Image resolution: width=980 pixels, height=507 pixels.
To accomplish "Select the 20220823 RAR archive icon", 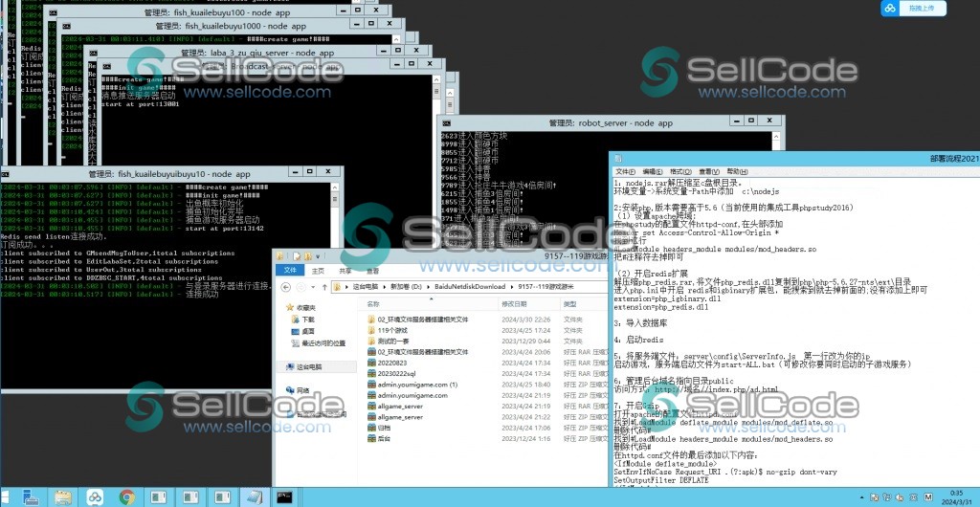I will click(370, 363).
